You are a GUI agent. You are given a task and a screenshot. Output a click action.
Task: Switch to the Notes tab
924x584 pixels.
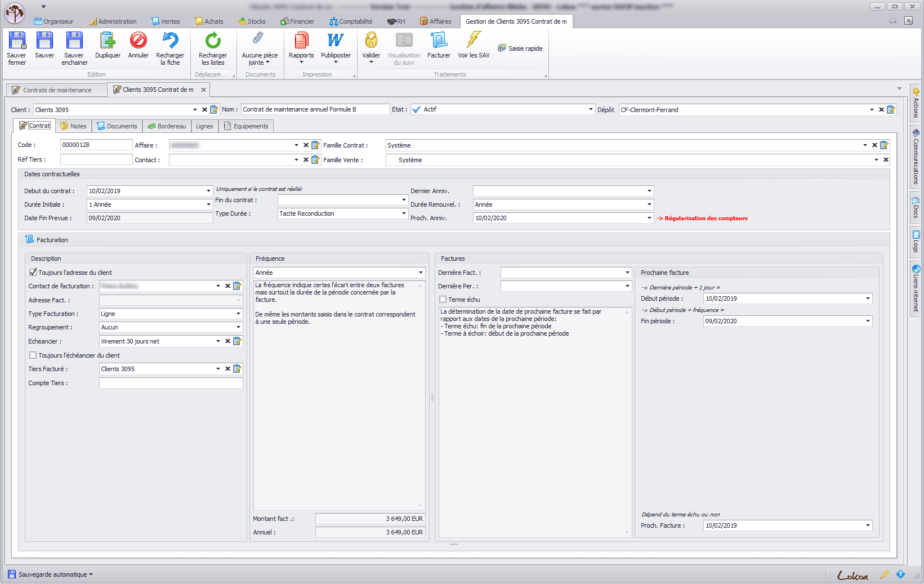[73, 126]
